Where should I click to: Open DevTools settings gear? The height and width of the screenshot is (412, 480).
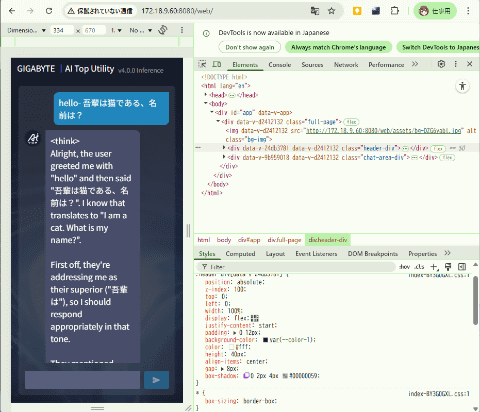441,64
